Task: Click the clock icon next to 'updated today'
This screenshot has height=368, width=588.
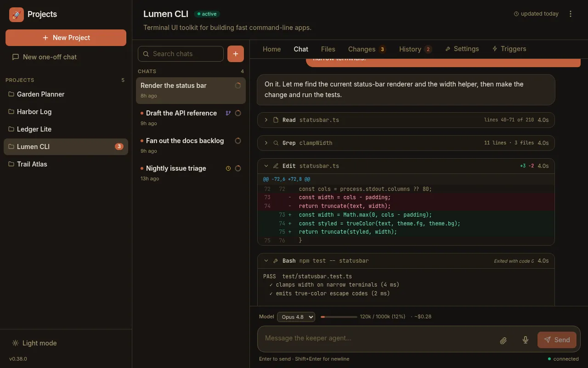Action: pos(516,14)
